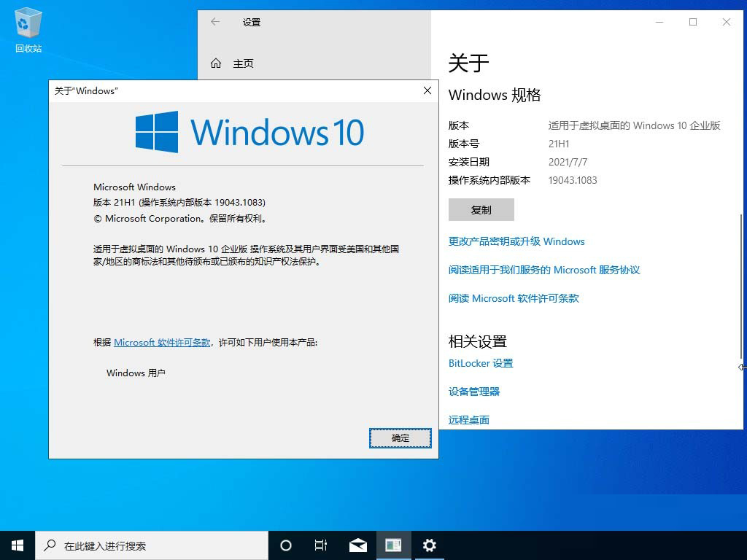747x560 pixels.
Task: Click 版本 21H1 line in winver dialog
Action: click(179, 203)
